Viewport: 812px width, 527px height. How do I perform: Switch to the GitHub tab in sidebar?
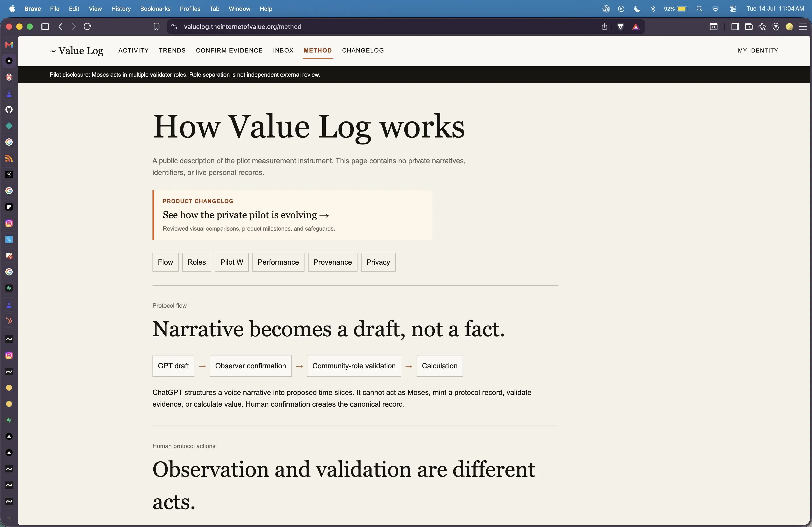9,109
